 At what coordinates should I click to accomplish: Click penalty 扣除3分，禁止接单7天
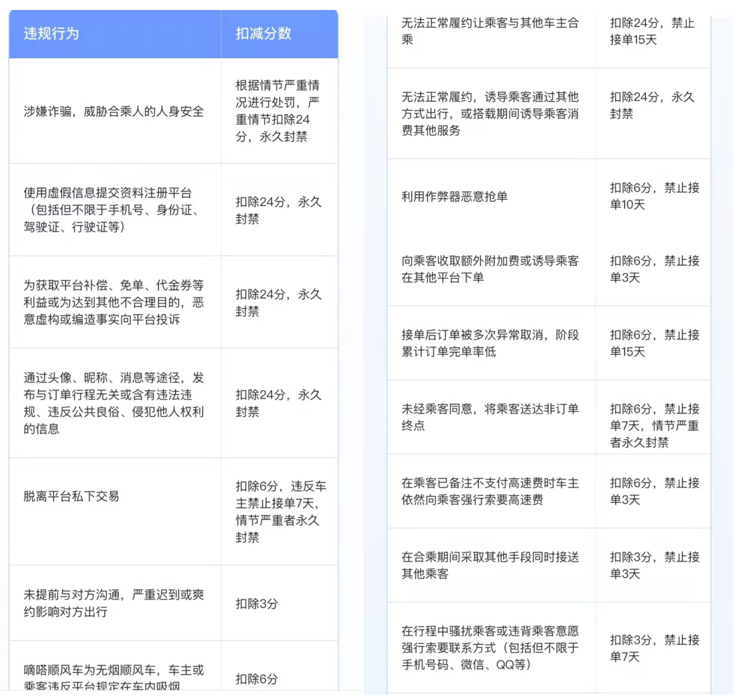[x=653, y=648]
